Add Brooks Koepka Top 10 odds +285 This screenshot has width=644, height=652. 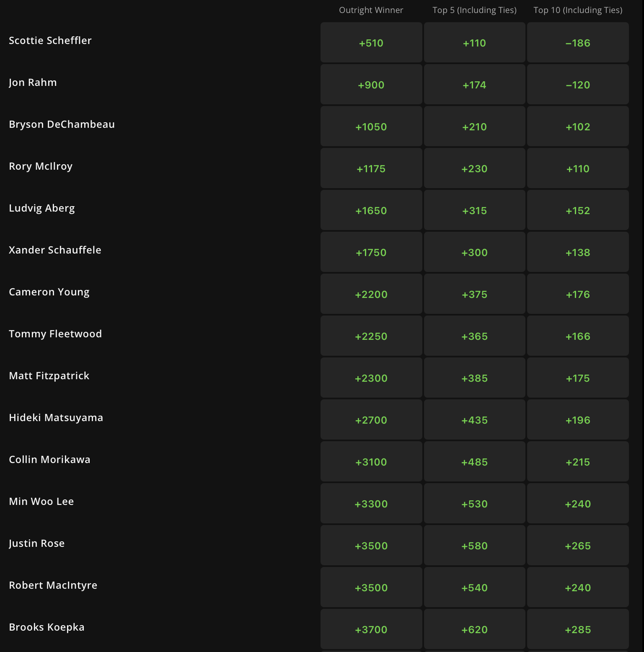578,629
